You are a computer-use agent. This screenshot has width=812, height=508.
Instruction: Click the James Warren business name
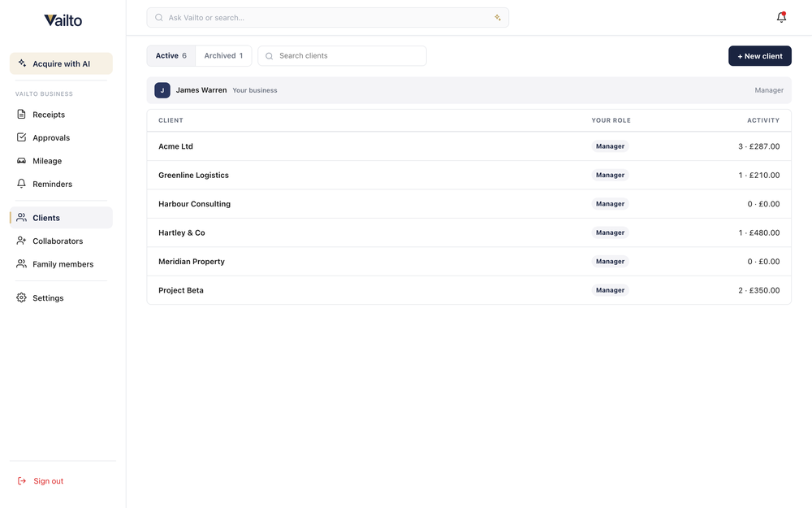201,90
